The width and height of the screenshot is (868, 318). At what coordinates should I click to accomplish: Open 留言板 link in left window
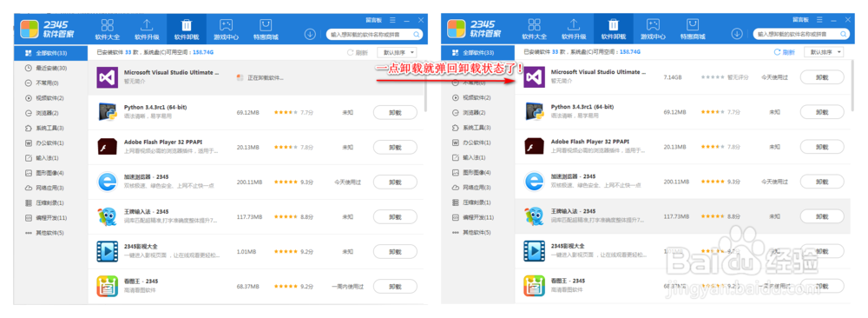coord(373,20)
